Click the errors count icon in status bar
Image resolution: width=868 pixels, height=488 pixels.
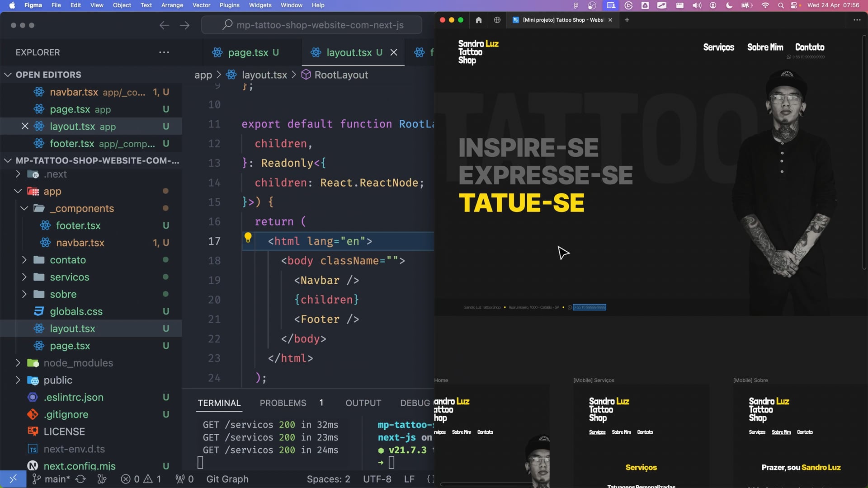[x=126, y=479]
